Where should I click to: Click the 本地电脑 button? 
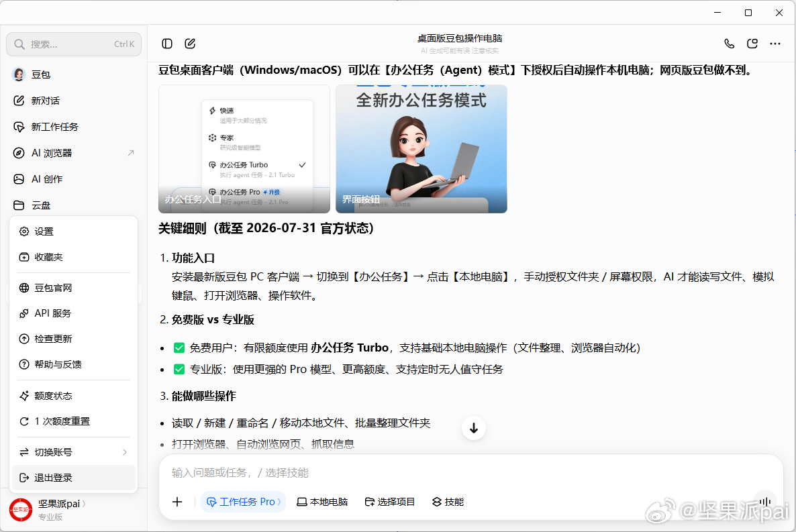pyautogui.click(x=322, y=502)
